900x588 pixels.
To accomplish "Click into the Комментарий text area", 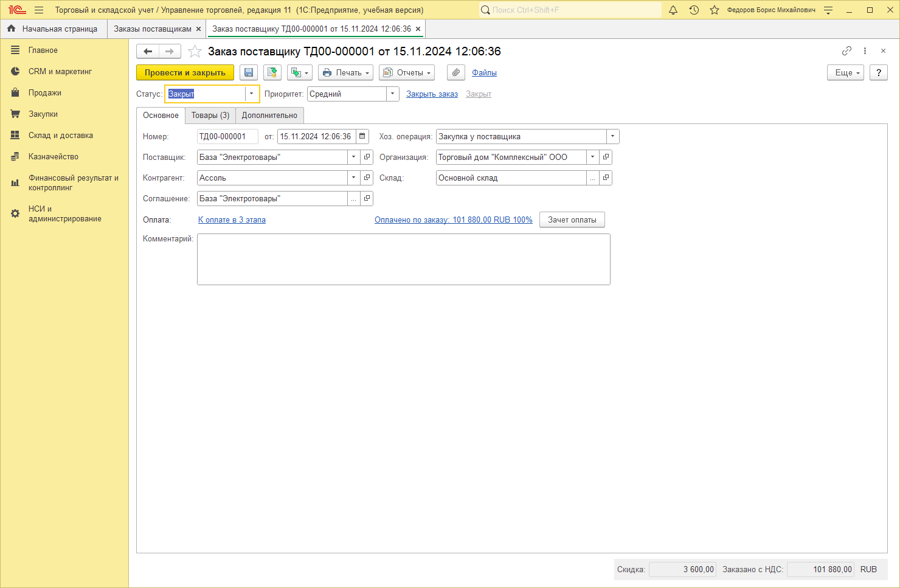I will click(404, 260).
